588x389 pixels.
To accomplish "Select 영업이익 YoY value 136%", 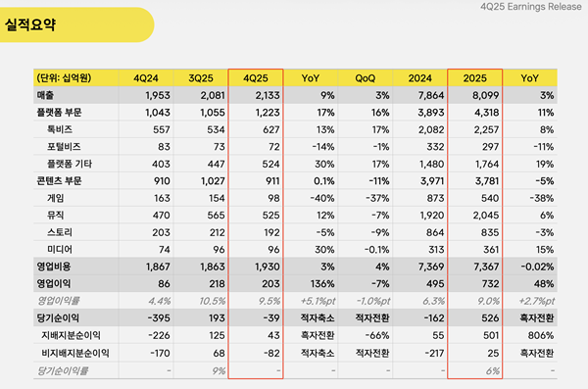I will [x=322, y=284].
